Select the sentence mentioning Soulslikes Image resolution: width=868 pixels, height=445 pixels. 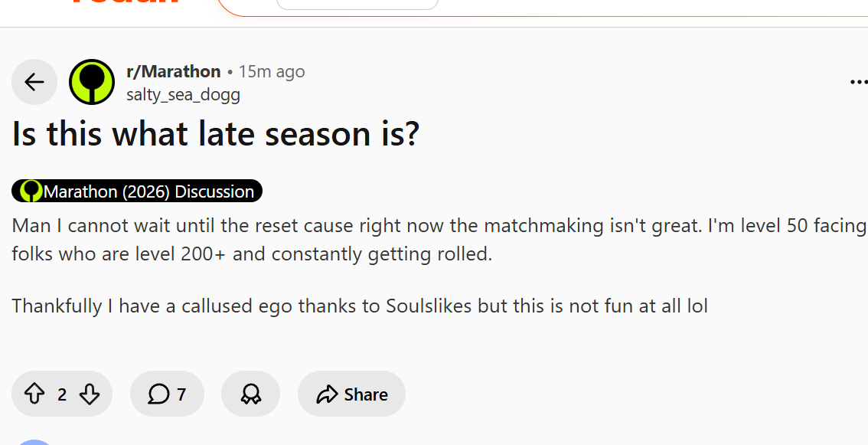(x=360, y=306)
